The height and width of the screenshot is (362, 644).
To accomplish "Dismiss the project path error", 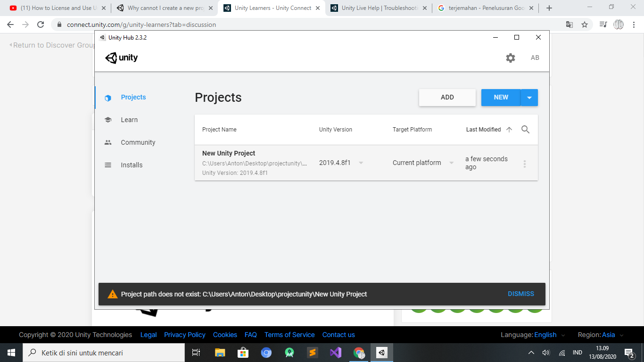I will [x=521, y=294].
